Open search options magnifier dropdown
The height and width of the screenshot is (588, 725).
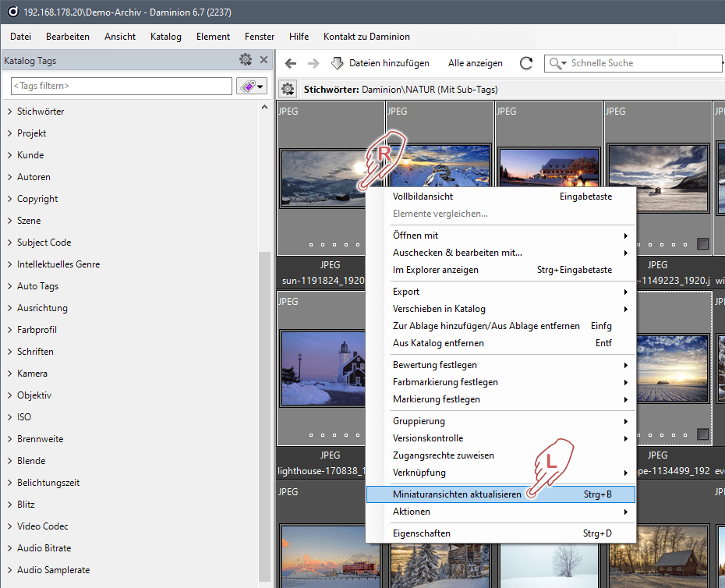[557, 63]
